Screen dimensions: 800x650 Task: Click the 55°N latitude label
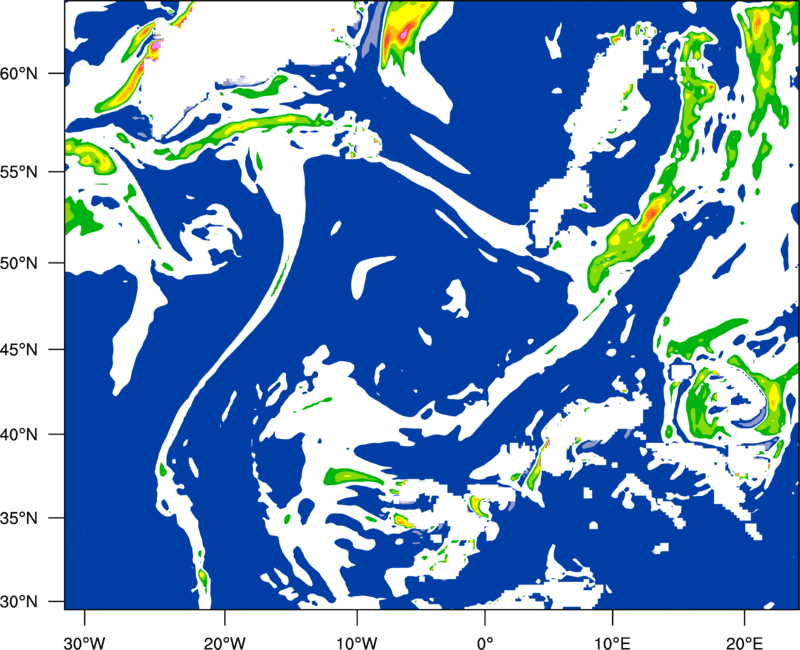[19, 172]
